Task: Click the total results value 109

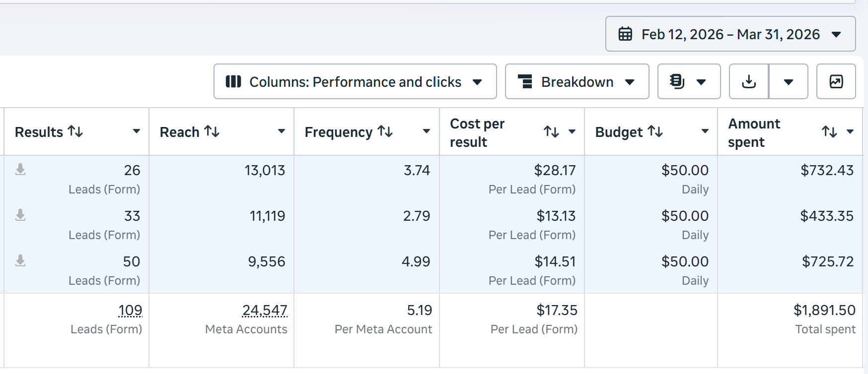Action: coord(130,311)
